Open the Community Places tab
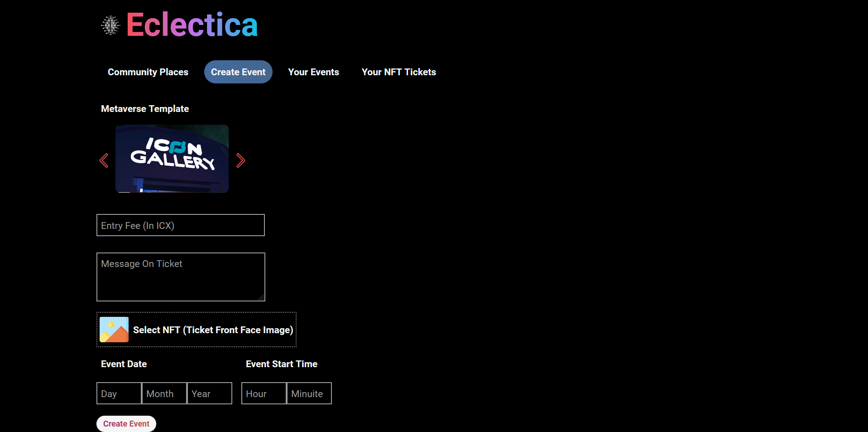 tap(148, 72)
